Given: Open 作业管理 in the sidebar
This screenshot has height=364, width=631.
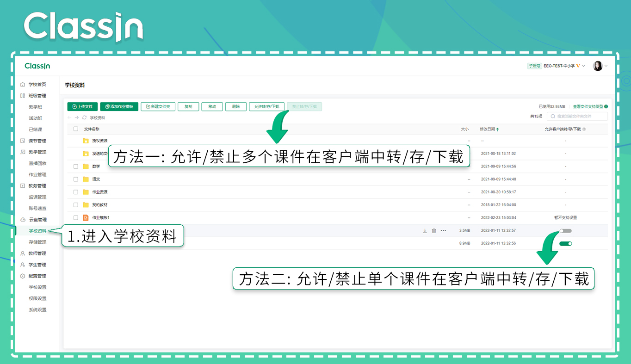Looking at the screenshot, I should [37, 175].
